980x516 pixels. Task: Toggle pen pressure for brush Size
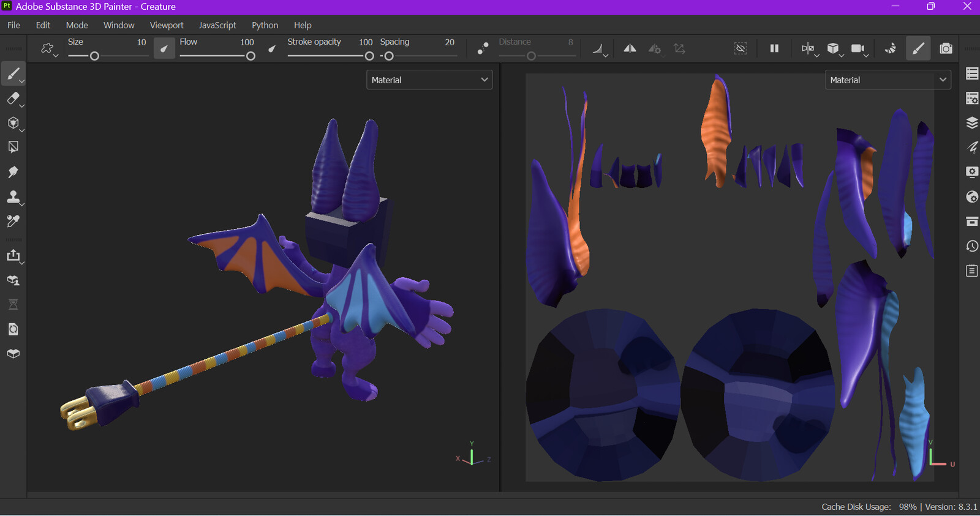[x=164, y=48]
